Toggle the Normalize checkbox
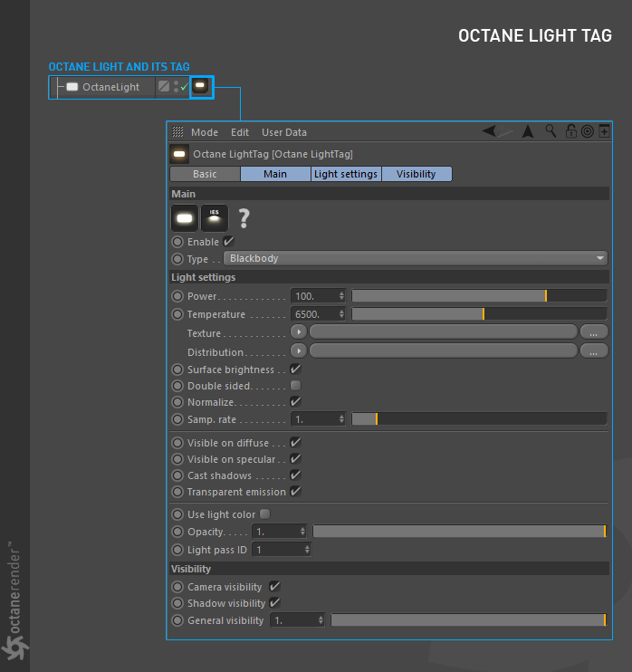Viewport: 632px width, 672px height. point(295,401)
